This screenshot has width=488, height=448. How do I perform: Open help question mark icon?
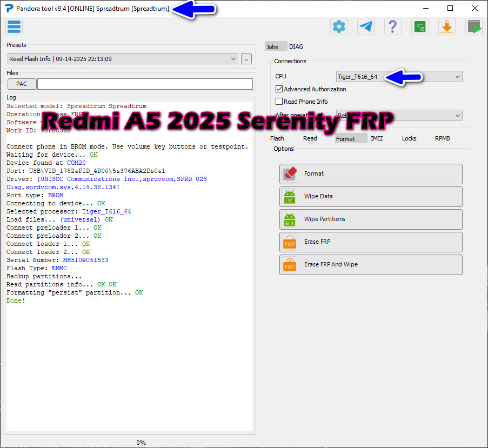point(393,27)
